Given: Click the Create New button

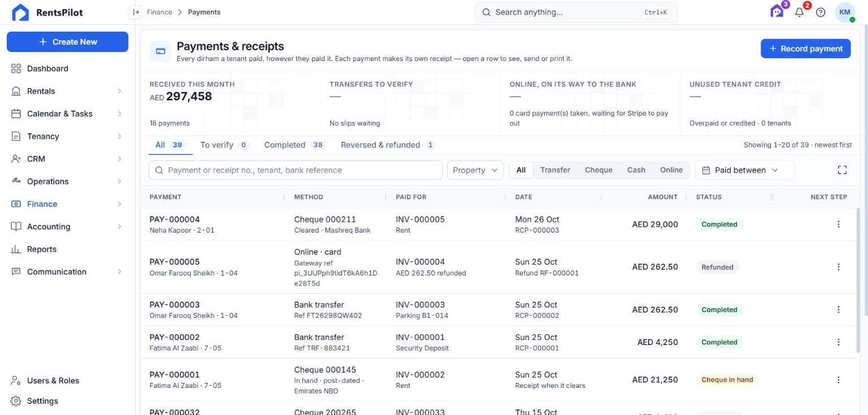Looking at the screenshot, I should pyautogui.click(x=67, y=42).
